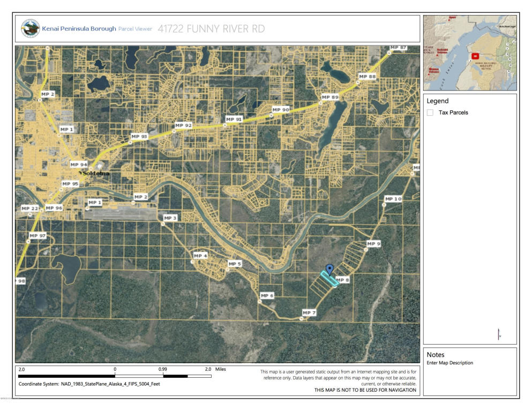532x411 pixels.
Task: Click the MP 90 mile marker label
Action: click(x=281, y=110)
